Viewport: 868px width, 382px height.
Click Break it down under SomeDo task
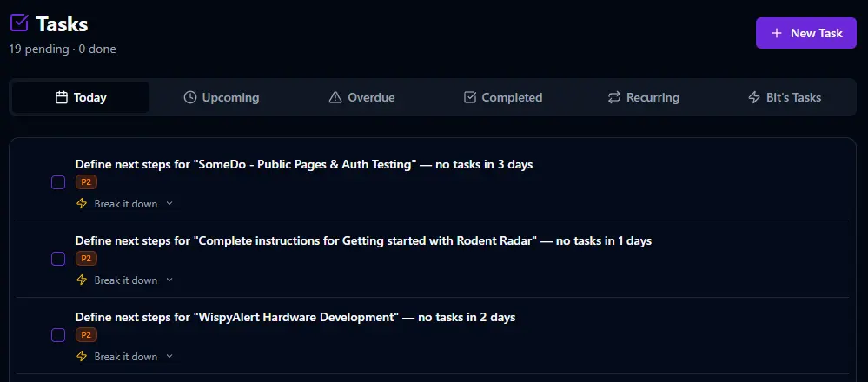[126, 204]
